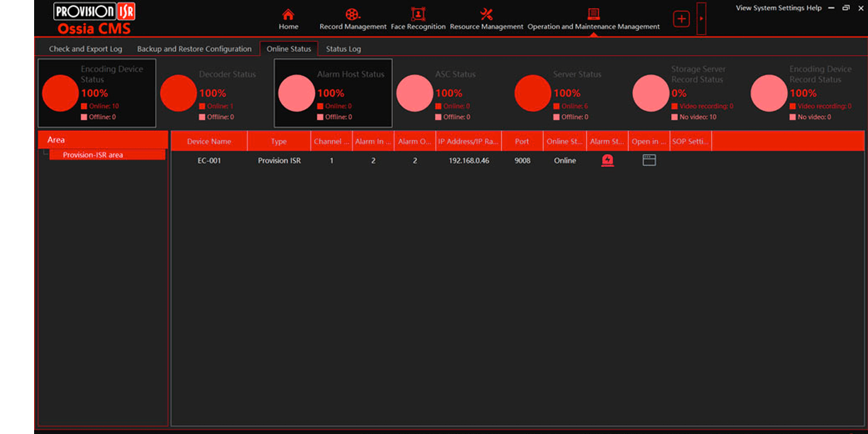Click No video: 10 legend in Storage Server card
Image resolution: width=868 pixels, height=434 pixels.
(694, 117)
